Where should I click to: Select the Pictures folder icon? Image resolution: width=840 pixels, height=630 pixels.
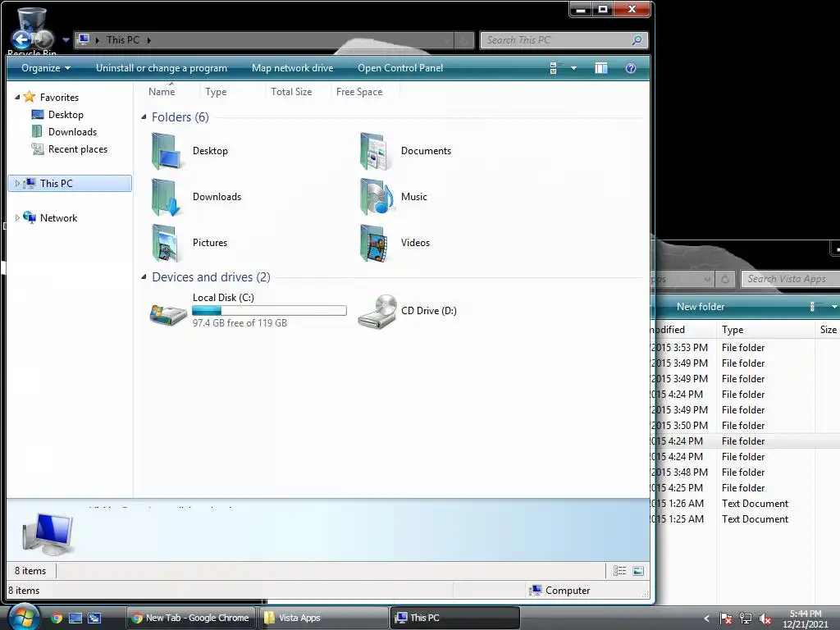click(166, 243)
